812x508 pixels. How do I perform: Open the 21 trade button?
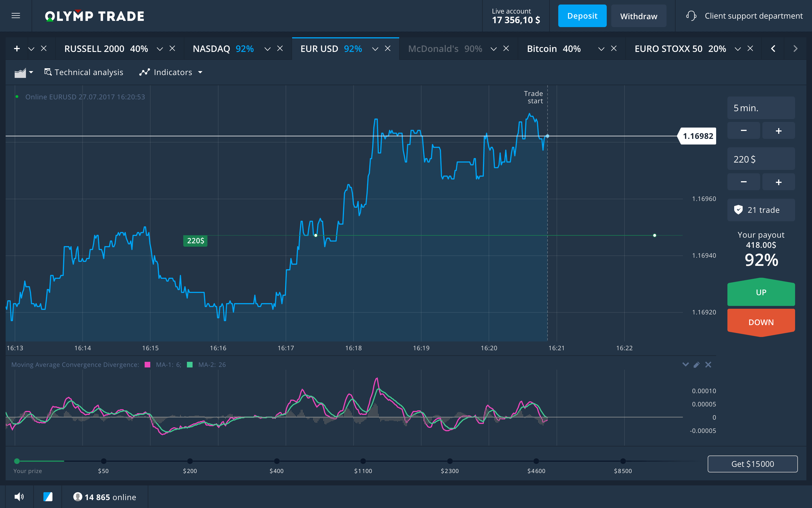click(x=761, y=210)
